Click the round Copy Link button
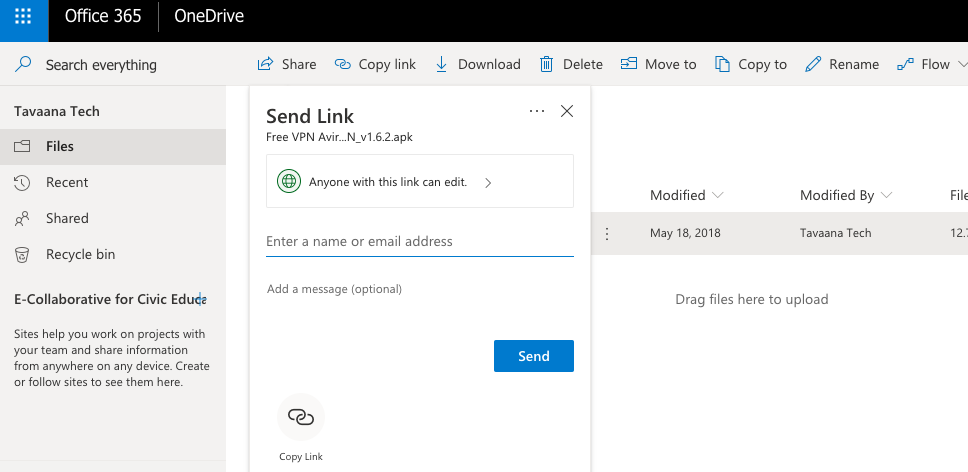The height and width of the screenshot is (472, 968). tap(301, 417)
